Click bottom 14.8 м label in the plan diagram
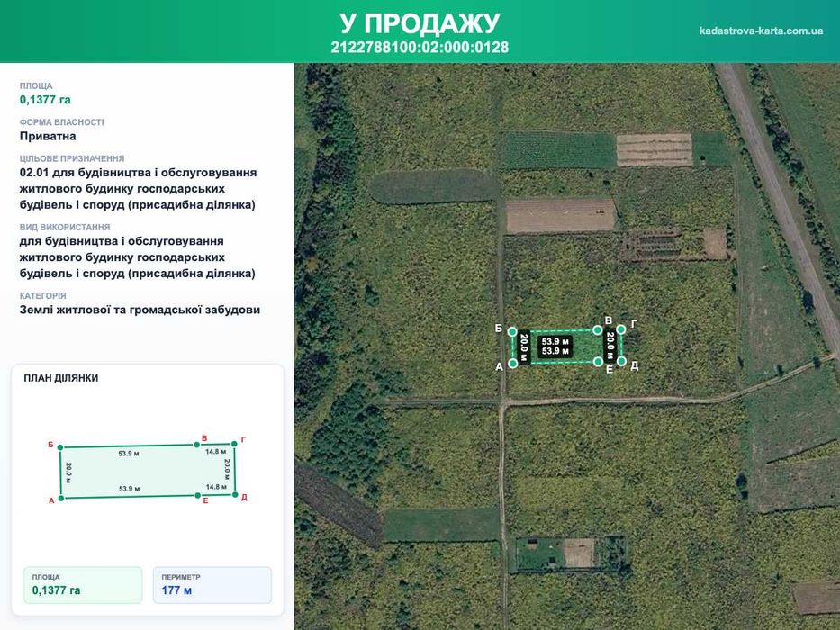Viewport: 840px width, 630px height. [x=216, y=487]
